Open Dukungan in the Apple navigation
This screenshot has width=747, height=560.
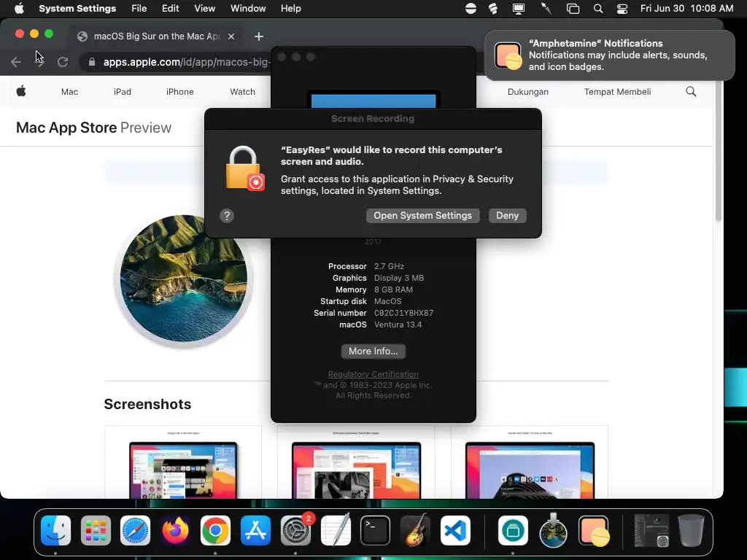(528, 91)
